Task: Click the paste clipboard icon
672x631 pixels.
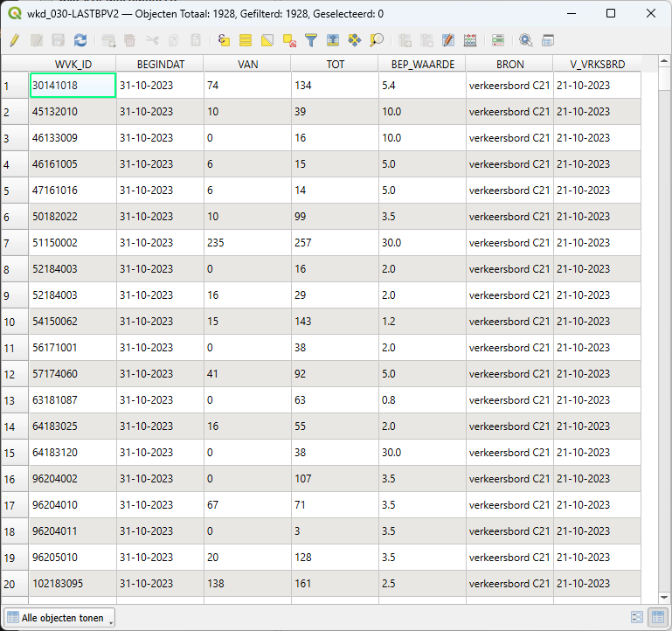Action: 196,41
